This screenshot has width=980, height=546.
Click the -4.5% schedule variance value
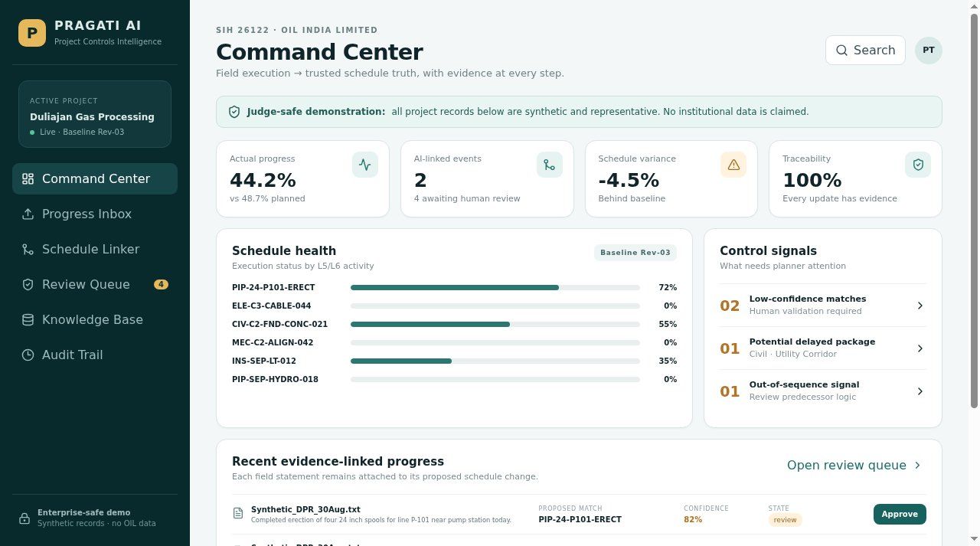[x=629, y=181]
